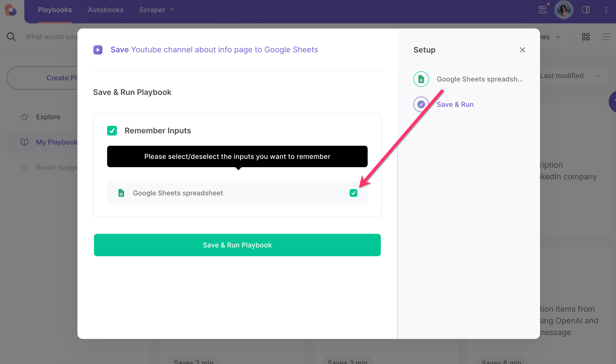Select the Save & Run step label
616x364 pixels.
[455, 104]
